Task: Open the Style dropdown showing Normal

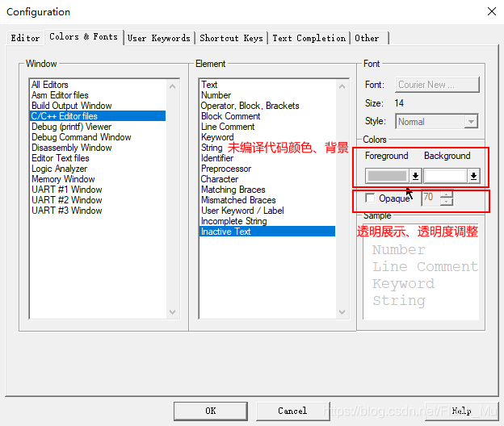Action: (x=437, y=122)
